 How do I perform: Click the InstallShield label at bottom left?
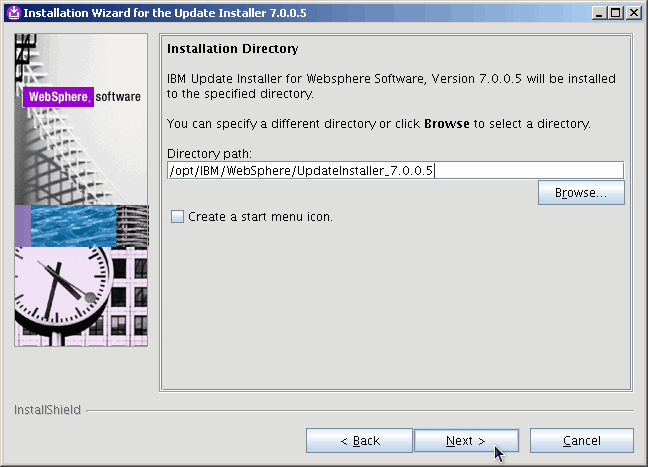[x=47, y=410]
